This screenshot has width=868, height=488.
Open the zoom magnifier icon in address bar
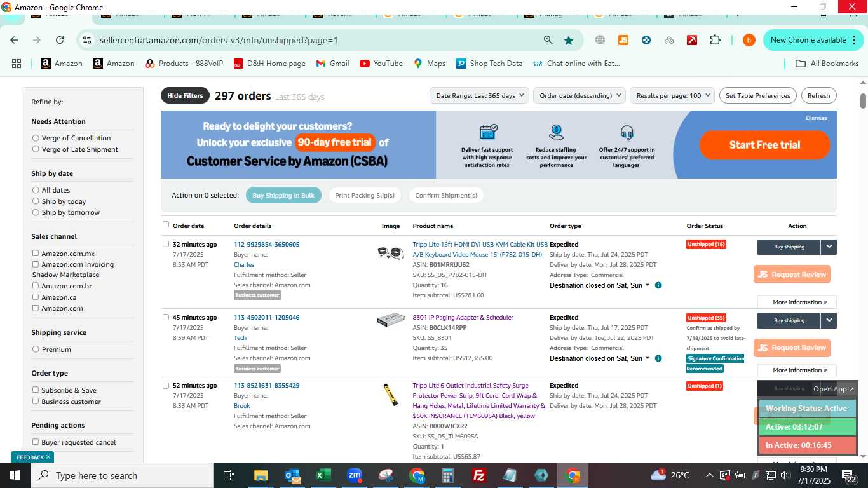(548, 40)
